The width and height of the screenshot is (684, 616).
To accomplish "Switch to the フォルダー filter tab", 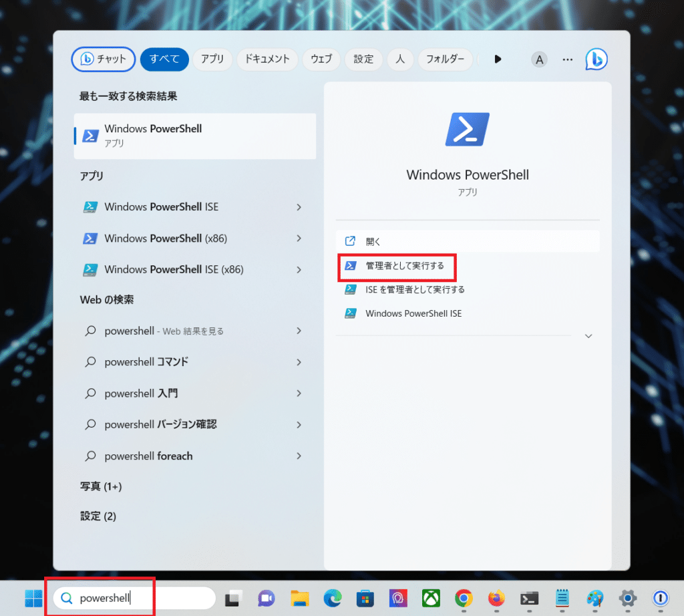I will coord(445,59).
